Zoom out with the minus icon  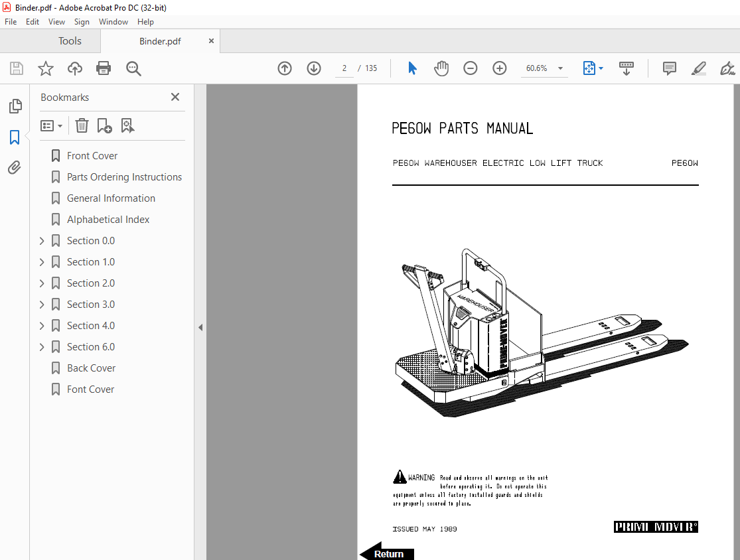point(470,68)
